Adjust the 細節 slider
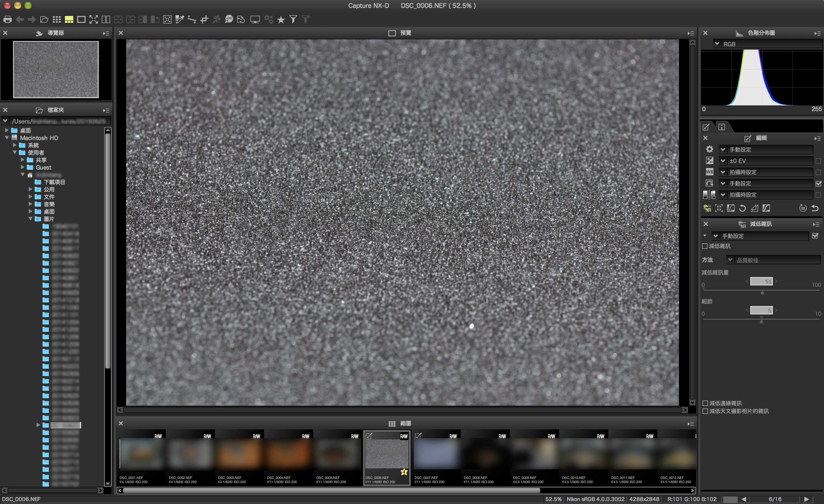The image size is (824, 504). coord(761,322)
